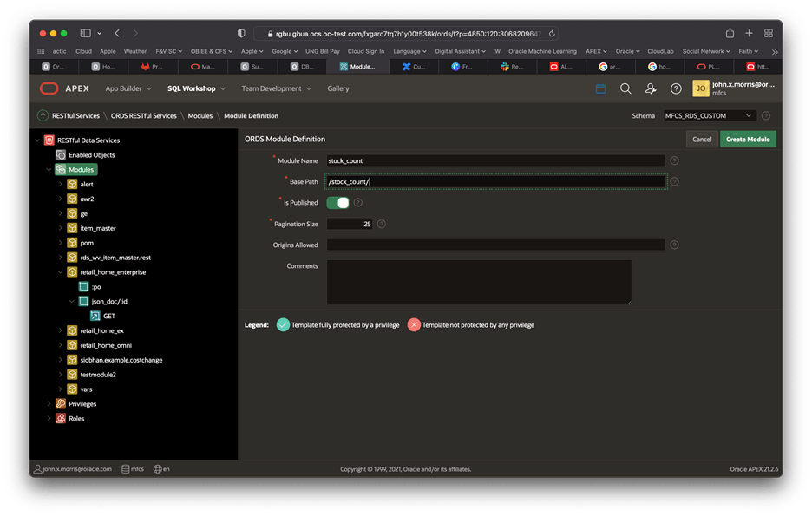This screenshot has height=516, width=812.
Task: Switch to the Module... browser tab
Action: click(x=357, y=66)
